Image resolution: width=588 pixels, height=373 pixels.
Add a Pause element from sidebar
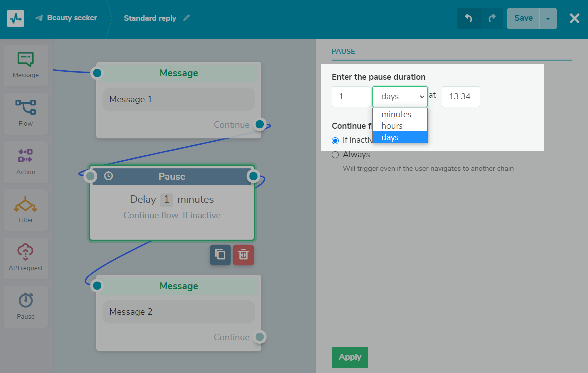[26, 306]
